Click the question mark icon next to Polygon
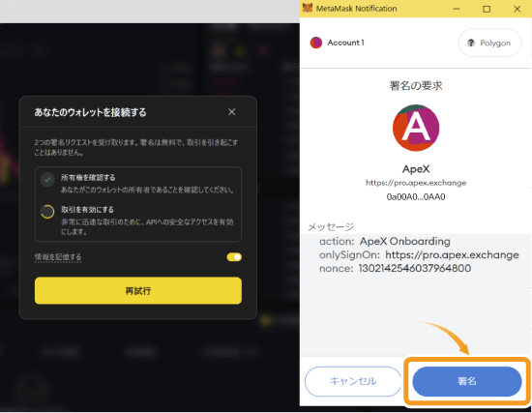 pos(471,43)
